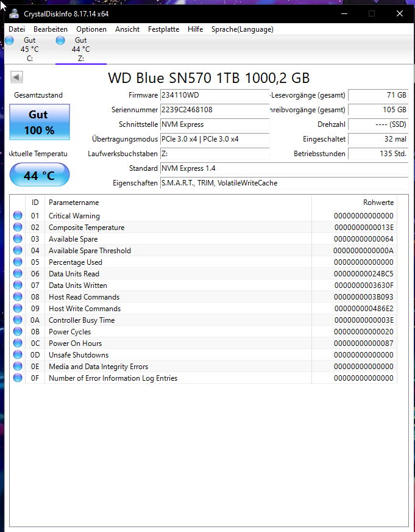Click status orb of Data Units Written row
This screenshot has width=415, height=532.
click(x=18, y=285)
